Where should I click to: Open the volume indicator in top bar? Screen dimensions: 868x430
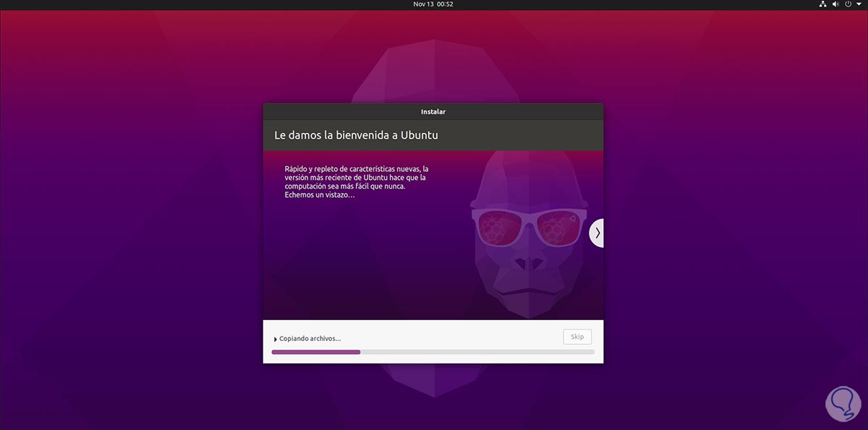[836, 4]
